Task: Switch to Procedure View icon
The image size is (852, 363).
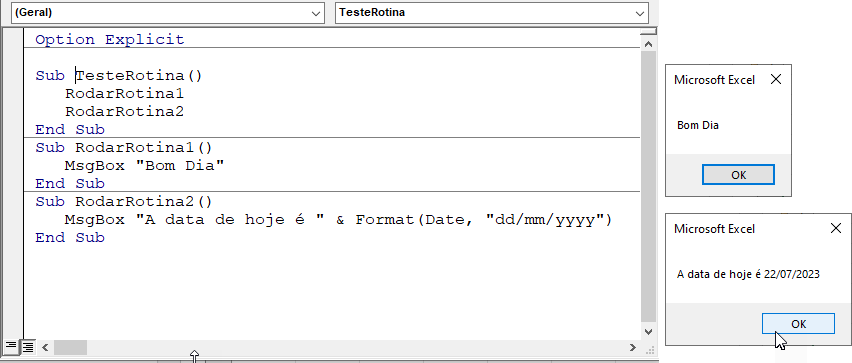Action: pyautogui.click(x=11, y=346)
